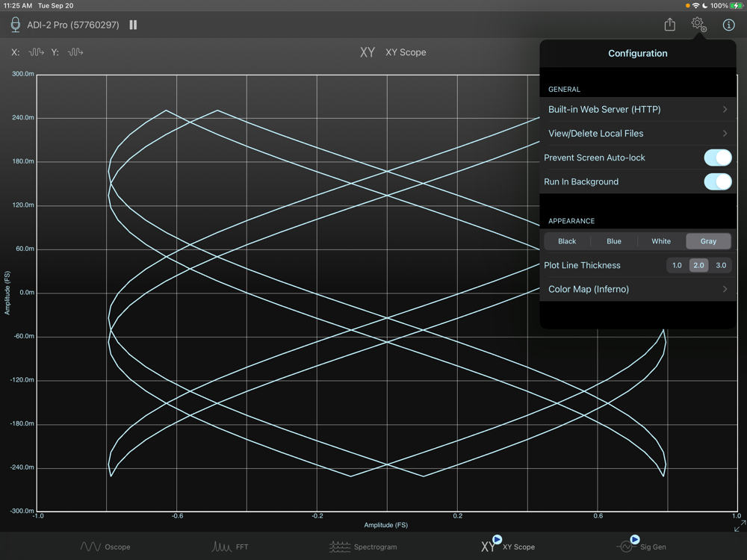Tap the microphone input device icon
The image size is (747, 560).
pos(16,25)
